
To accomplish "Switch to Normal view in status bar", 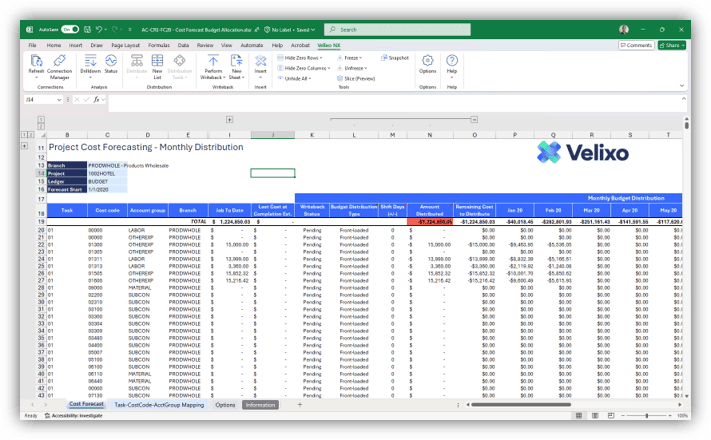I will click(579, 416).
